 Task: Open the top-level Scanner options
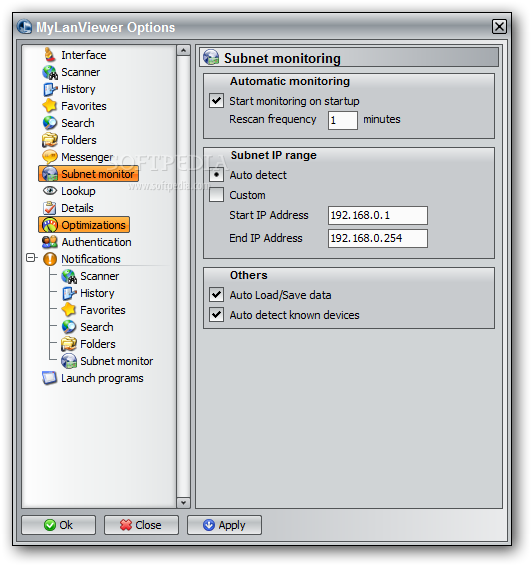point(80,72)
